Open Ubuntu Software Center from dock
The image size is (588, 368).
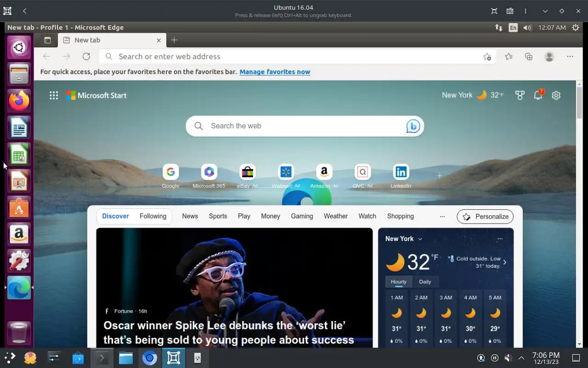[19, 207]
